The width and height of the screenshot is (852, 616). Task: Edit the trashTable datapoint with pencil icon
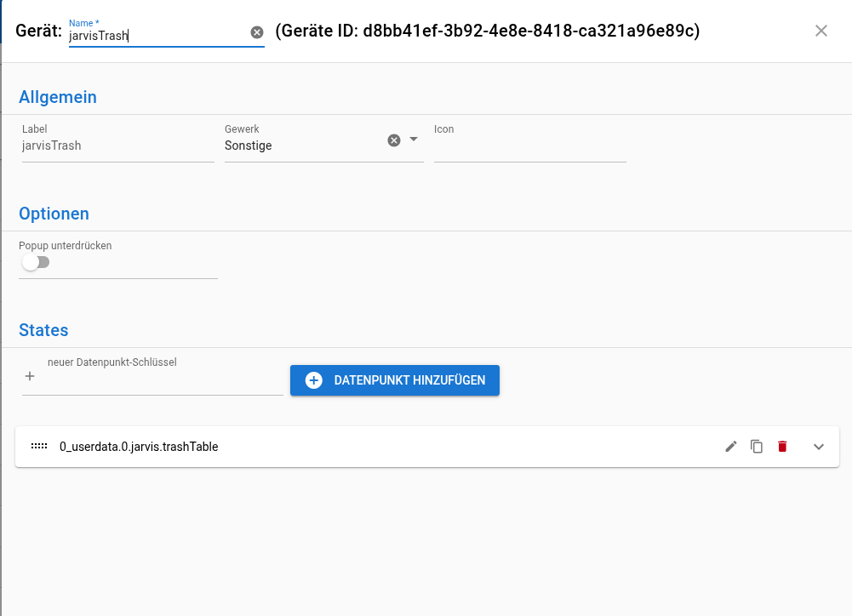point(731,447)
